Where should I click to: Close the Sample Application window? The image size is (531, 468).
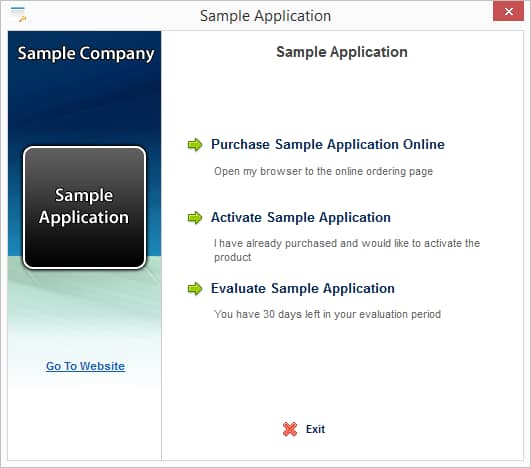click(x=508, y=12)
